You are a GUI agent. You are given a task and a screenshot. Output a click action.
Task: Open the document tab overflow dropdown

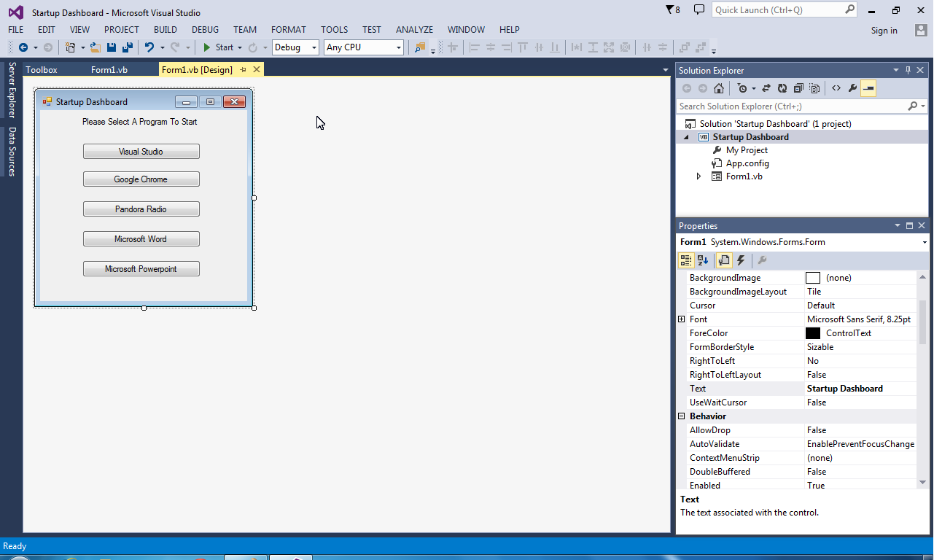(665, 70)
